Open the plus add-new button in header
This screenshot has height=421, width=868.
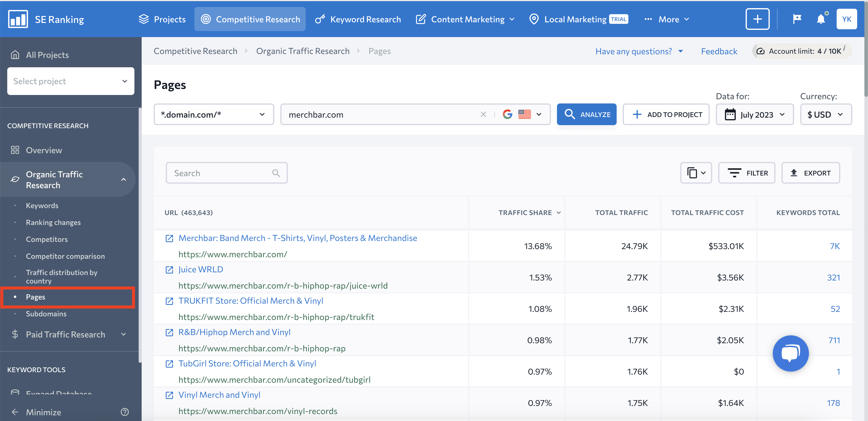click(x=757, y=19)
